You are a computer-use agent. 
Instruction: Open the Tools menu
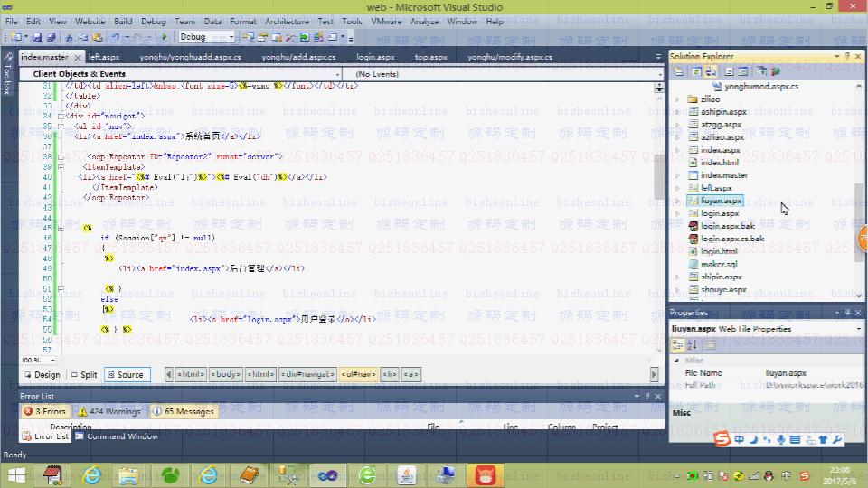point(352,21)
